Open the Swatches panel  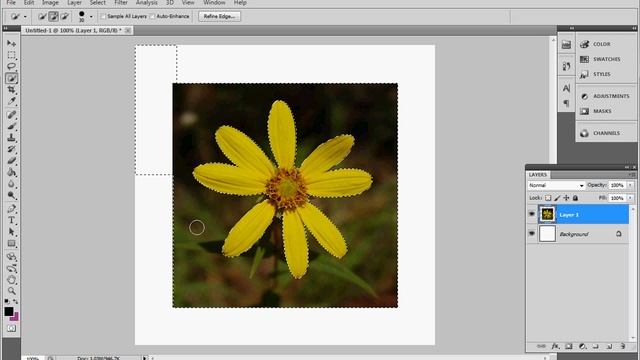pos(606,59)
